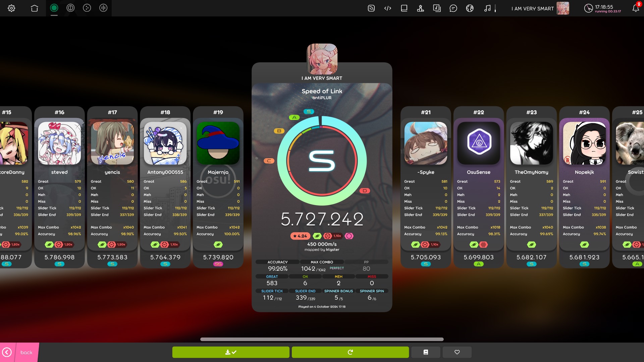Select the osu! standard ruleset
644x362 pixels.
pyautogui.click(x=54, y=8)
